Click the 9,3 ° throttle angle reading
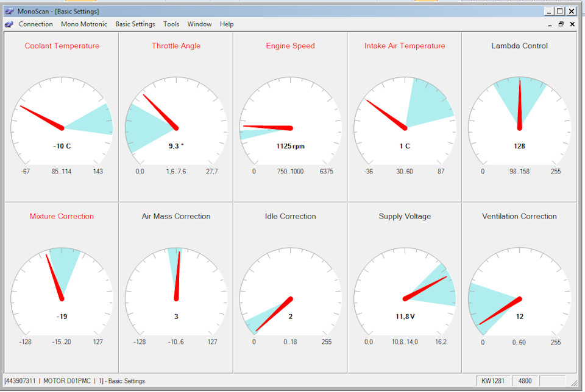The width and height of the screenshot is (585, 392). click(176, 146)
